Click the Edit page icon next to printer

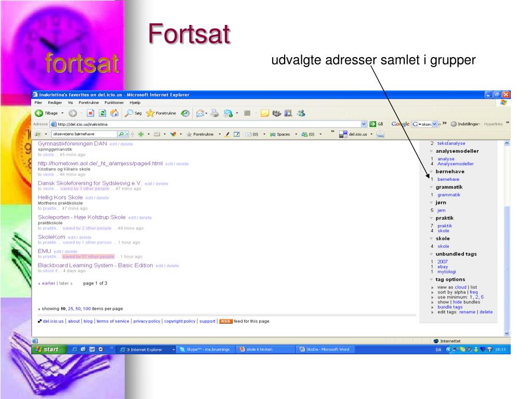pos(229,113)
